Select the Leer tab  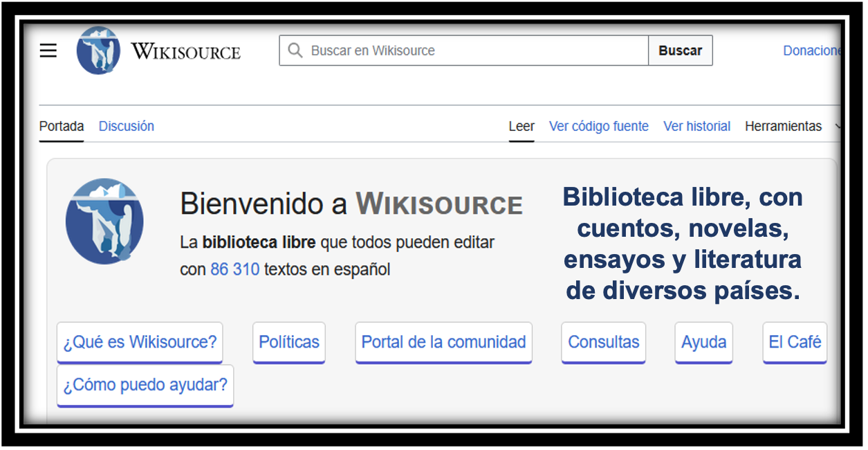click(x=521, y=126)
